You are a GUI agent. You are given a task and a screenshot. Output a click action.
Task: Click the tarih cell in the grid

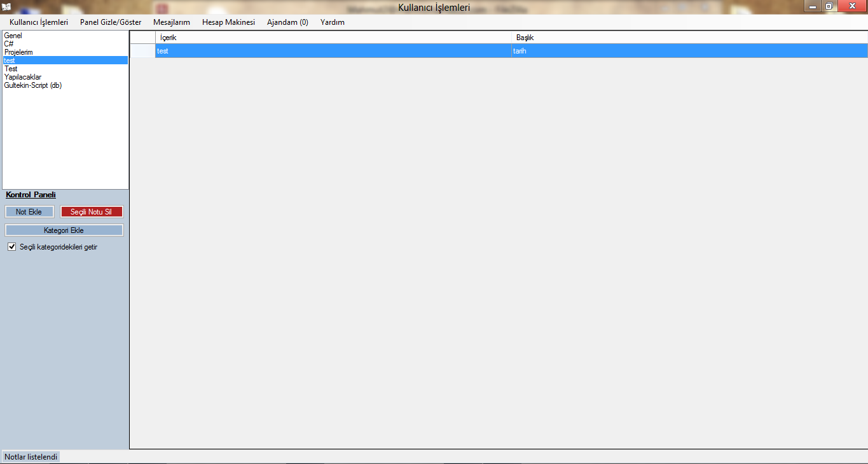(689, 51)
